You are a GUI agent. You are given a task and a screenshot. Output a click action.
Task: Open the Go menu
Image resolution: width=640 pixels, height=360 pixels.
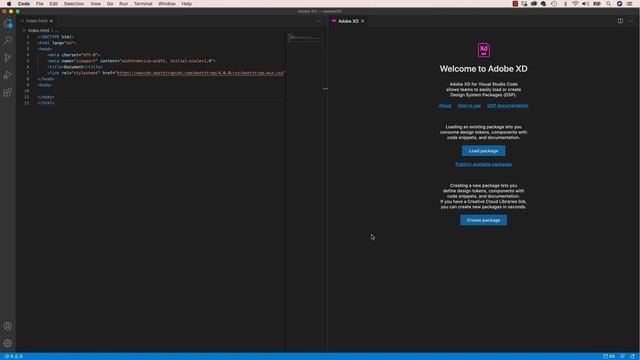coord(110,4)
